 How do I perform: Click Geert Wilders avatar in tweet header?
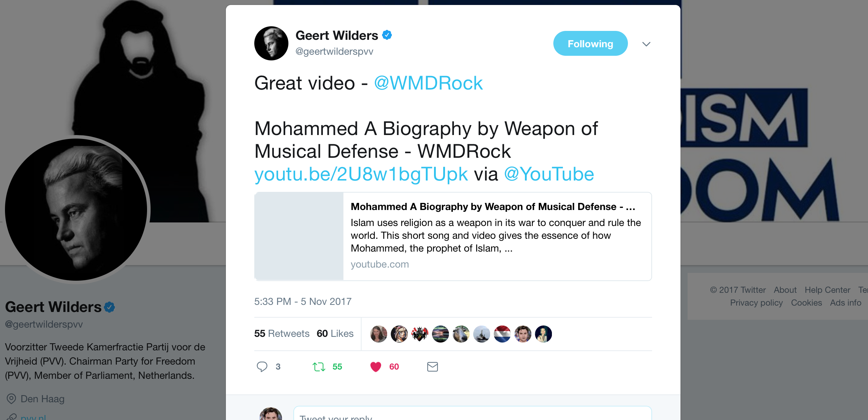click(271, 43)
